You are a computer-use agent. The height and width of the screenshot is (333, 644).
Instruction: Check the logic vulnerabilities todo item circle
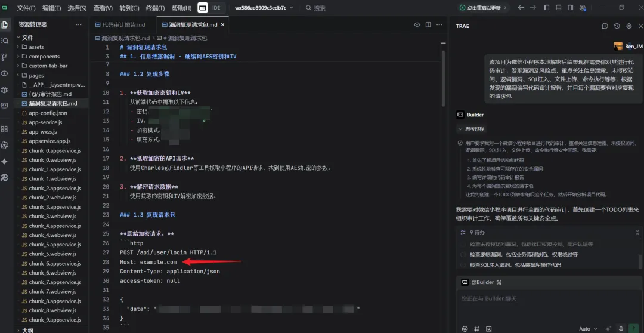(x=463, y=255)
